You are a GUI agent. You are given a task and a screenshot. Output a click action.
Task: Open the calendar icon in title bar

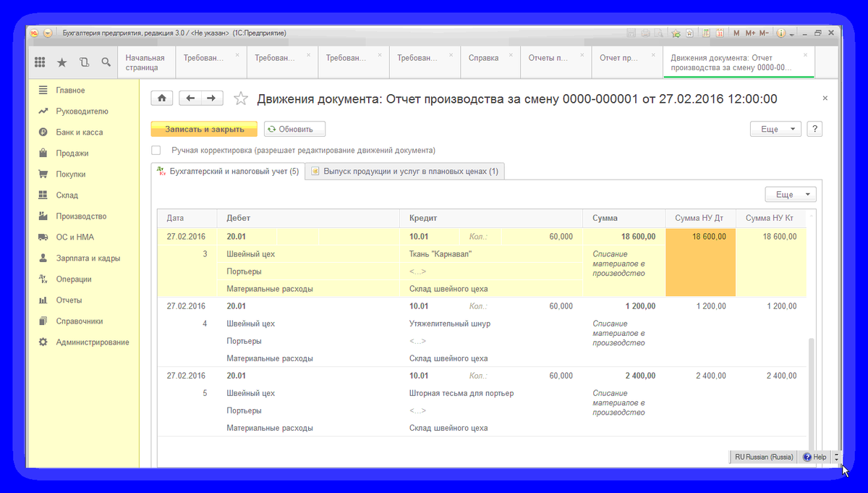[x=720, y=33]
